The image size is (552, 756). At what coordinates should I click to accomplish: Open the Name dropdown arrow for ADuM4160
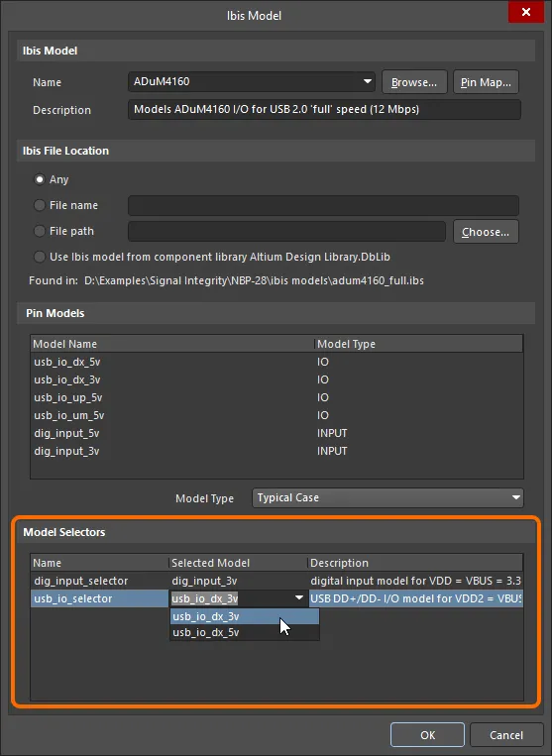(x=368, y=81)
